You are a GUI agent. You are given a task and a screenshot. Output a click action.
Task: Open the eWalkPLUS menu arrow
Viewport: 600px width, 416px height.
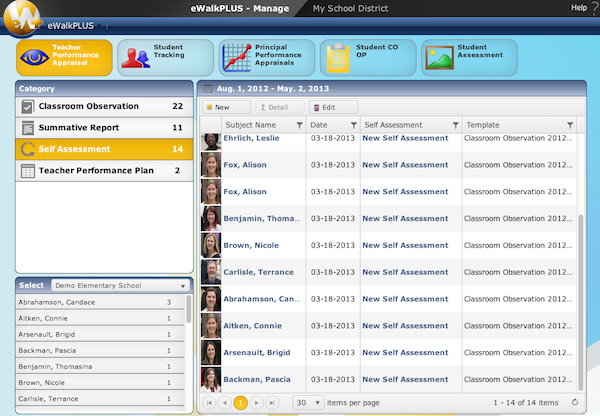[99, 26]
